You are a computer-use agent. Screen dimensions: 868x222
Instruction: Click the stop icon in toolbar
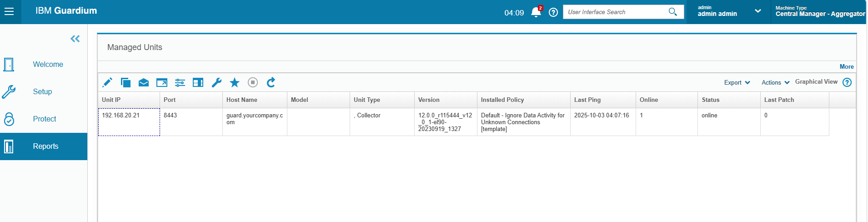(253, 82)
